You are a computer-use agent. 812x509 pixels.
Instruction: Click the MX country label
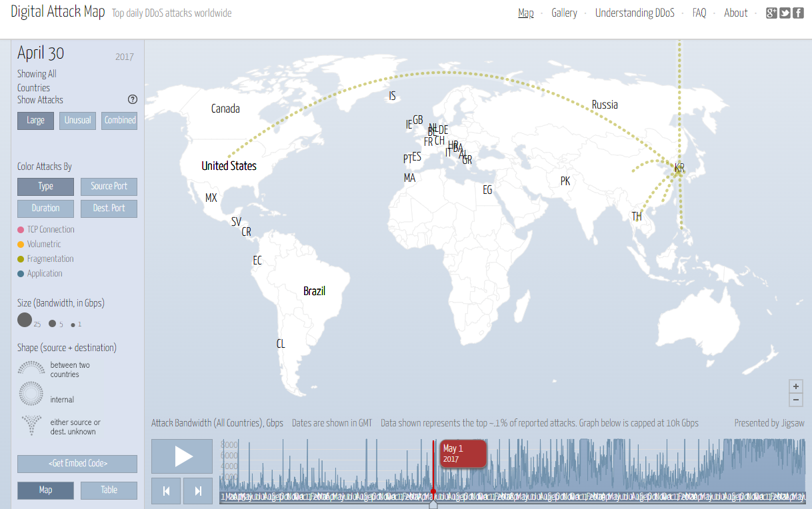[211, 198]
